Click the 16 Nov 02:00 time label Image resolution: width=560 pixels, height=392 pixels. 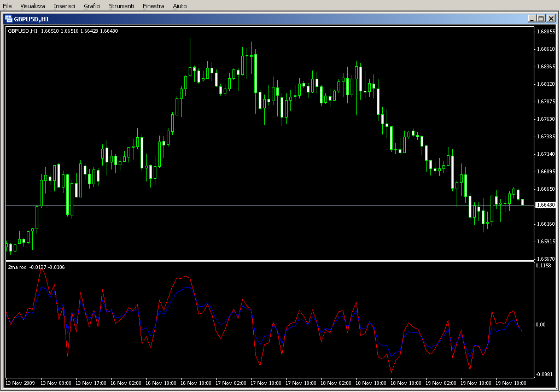click(126, 383)
